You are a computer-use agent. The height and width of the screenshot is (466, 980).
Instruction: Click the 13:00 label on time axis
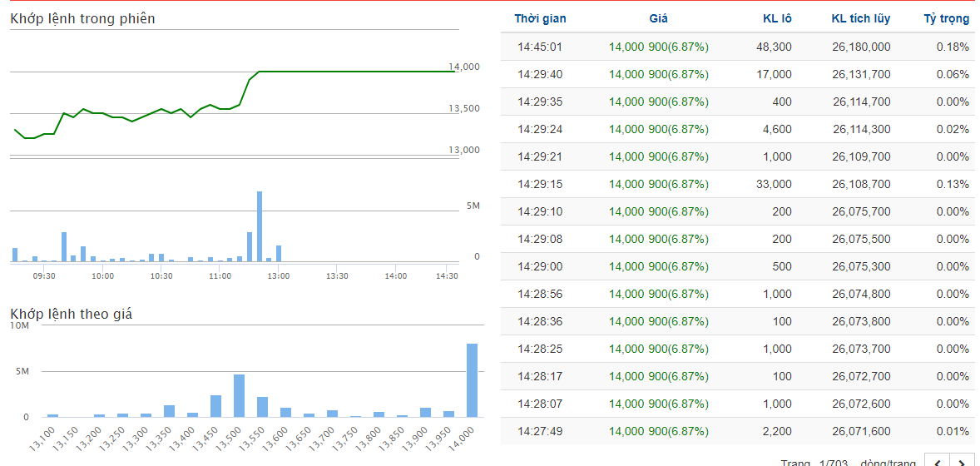pyautogui.click(x=278, y=275)
